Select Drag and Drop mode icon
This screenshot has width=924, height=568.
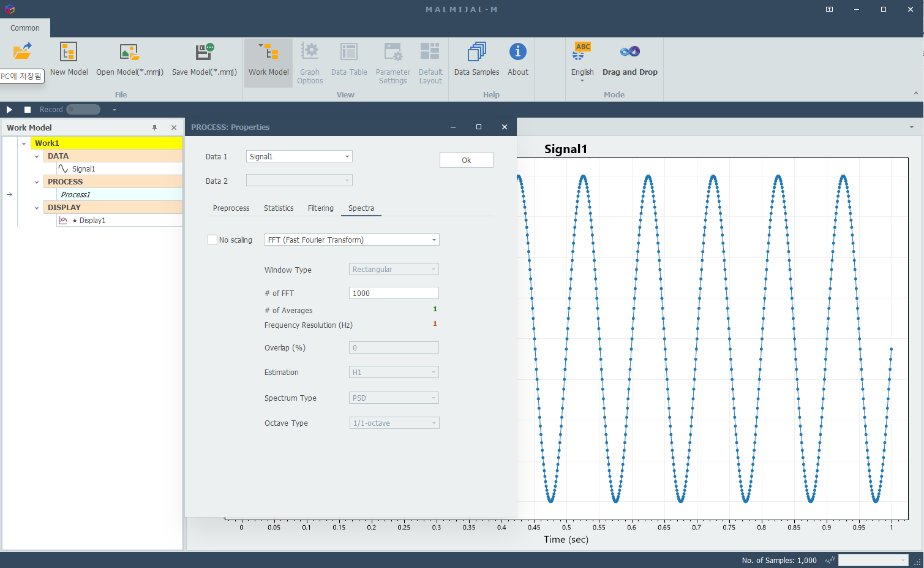coord(629,52)
